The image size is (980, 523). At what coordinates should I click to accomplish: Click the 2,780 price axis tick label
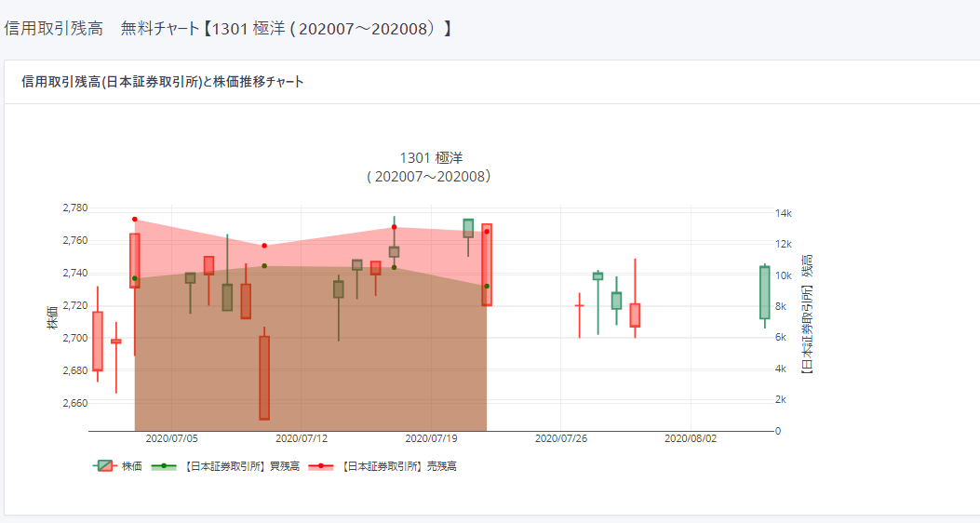[x=74, y=208]
